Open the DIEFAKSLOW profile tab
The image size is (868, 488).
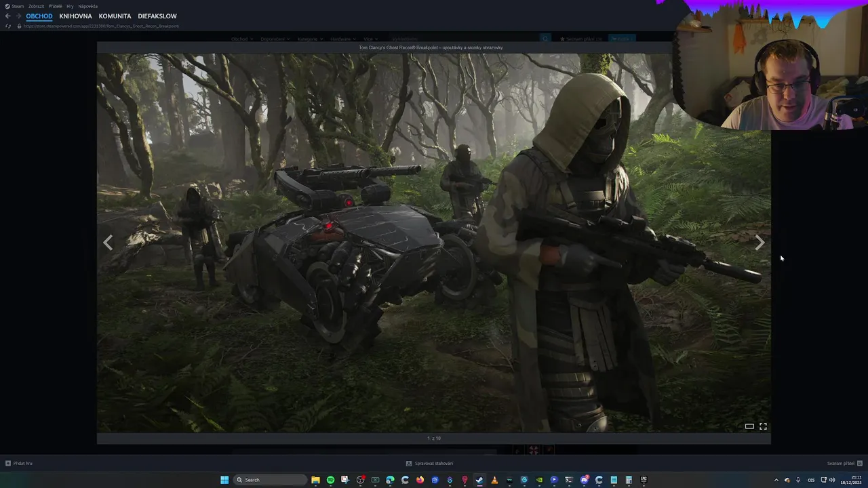point(157,16)
